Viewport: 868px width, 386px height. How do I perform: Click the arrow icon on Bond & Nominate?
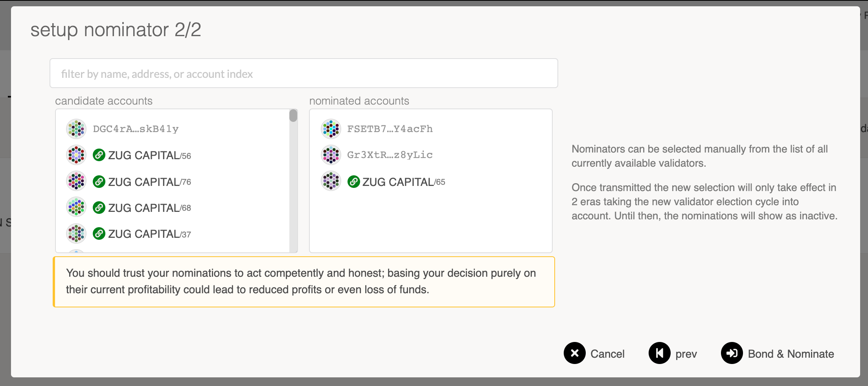pyautogui.click(x=732, y=353)
